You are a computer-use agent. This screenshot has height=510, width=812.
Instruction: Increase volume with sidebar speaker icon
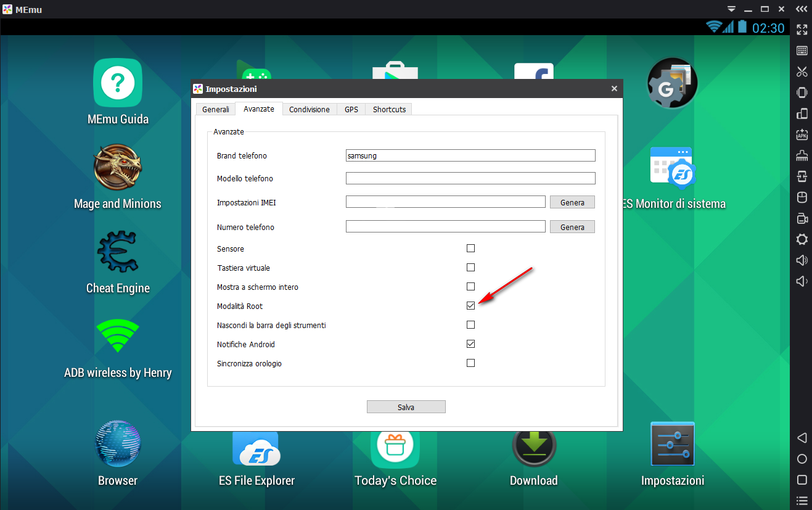click(802, 260)
